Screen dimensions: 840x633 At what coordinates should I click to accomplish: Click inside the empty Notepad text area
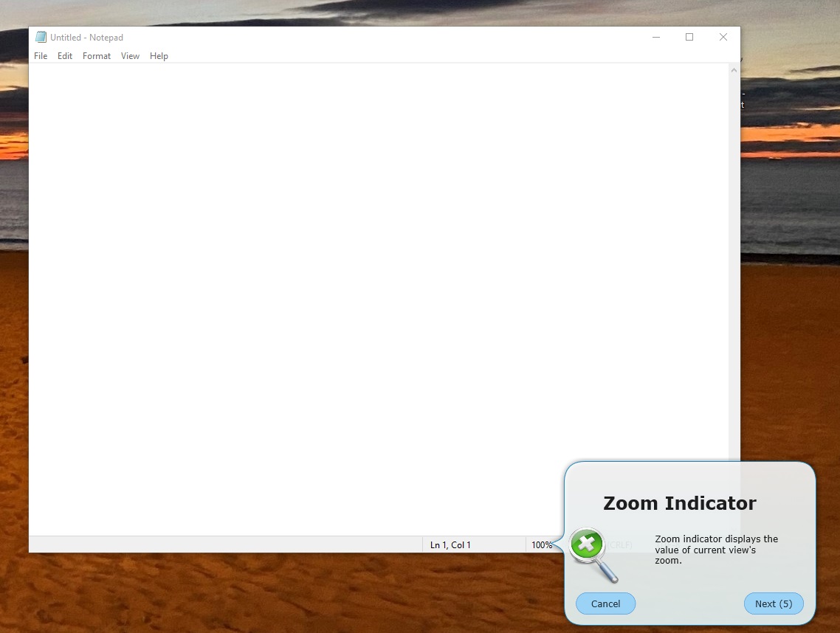coord(379,299)
